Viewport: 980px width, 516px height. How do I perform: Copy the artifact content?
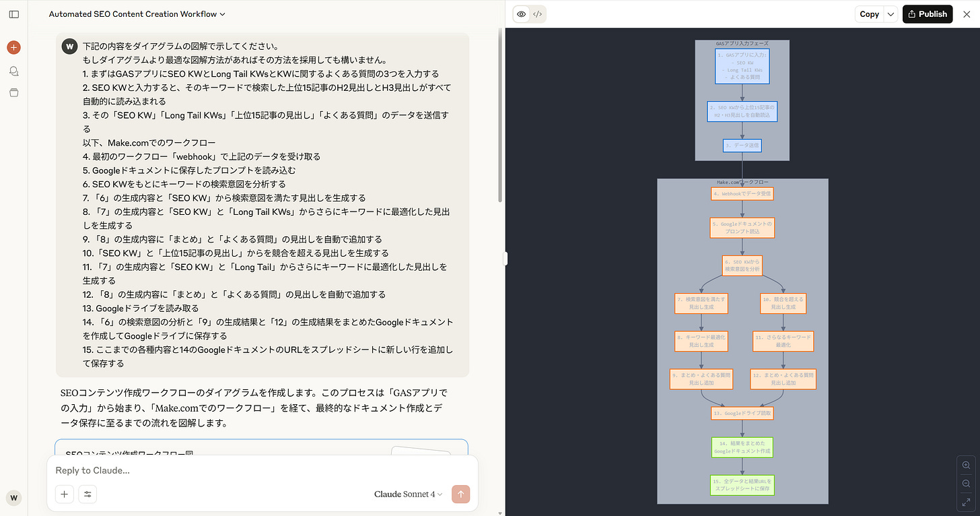point(869,14)
